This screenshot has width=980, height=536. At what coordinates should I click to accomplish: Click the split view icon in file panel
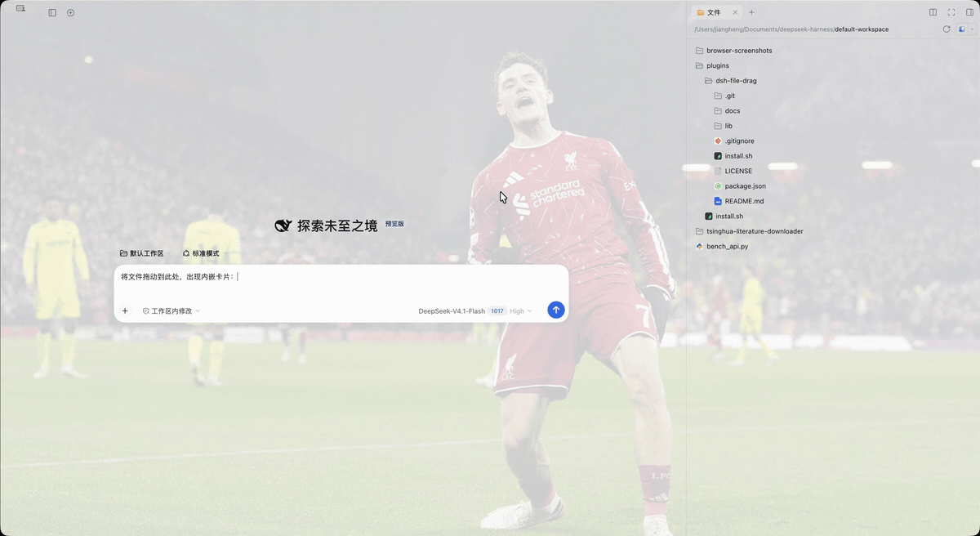point(933,12)
